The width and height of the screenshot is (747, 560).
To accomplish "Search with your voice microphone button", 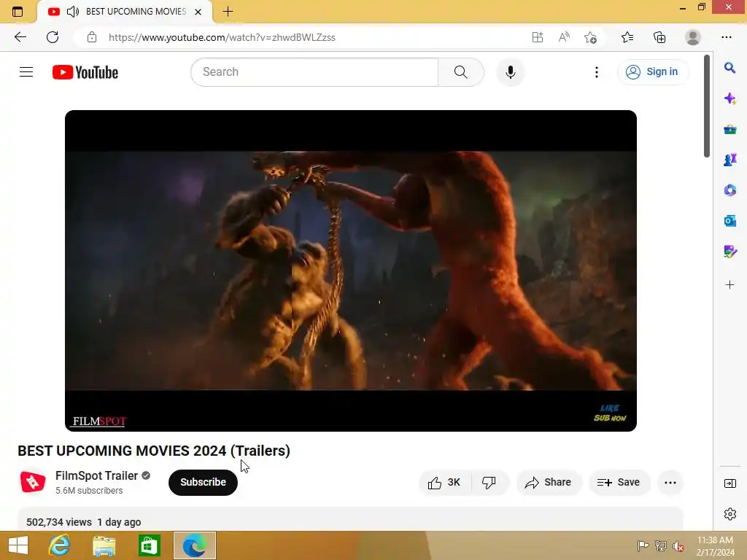I will [x=510, y=72].
